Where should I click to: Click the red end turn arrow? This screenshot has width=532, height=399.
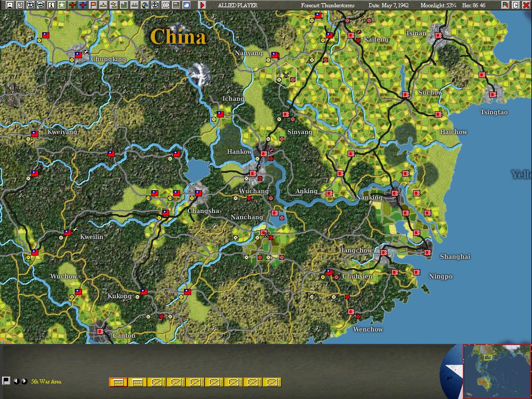pyautogui.click(x=202, y=5)
